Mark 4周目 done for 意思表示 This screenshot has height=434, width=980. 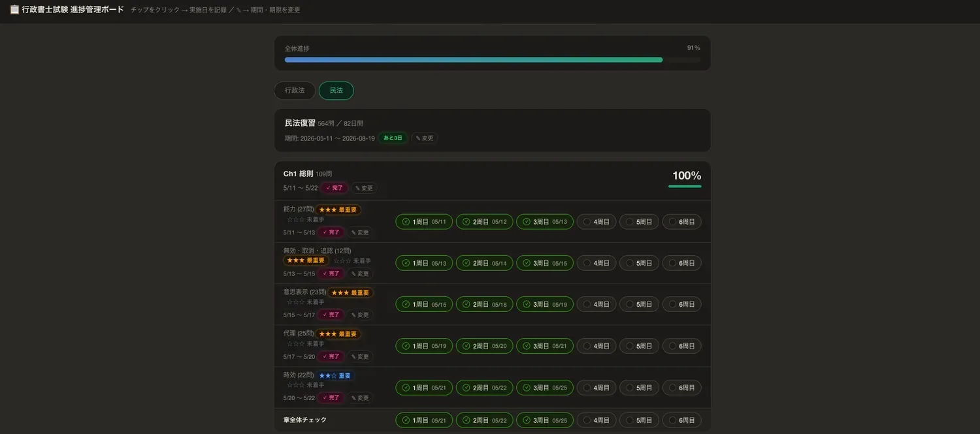coord(596,304)
